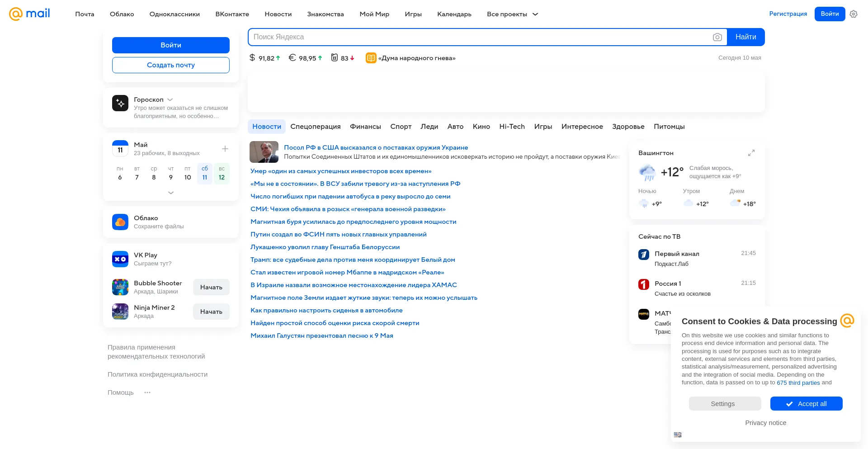Screen dimensions: 868x449
Task: Open Политика конфиденциальности link
Action: [x=158, y=374]
